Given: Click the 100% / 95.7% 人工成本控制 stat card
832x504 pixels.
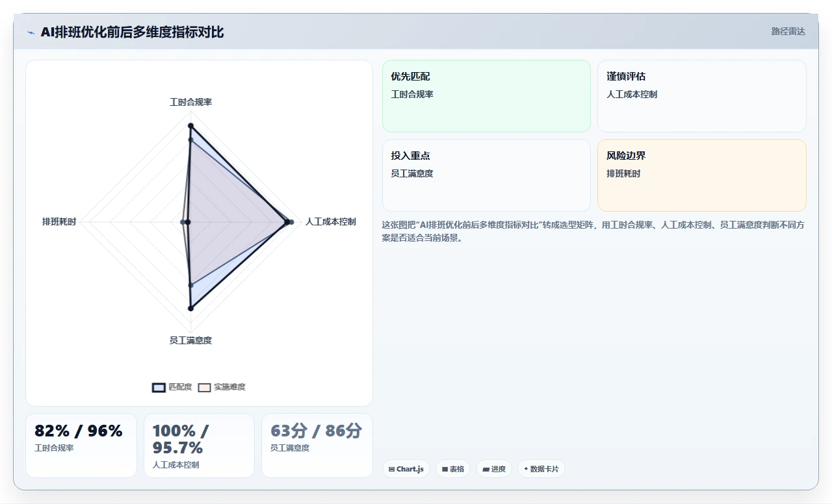Looking at the screenshot, I should [199, 446].
